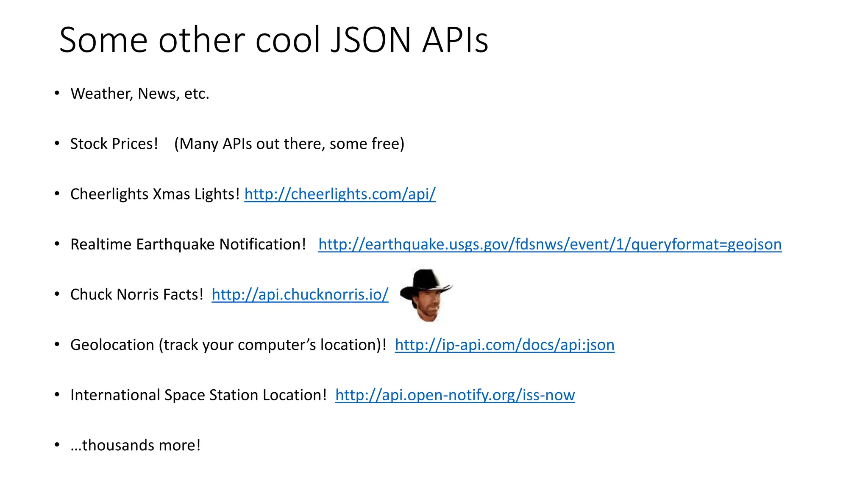Click 'Realtime Earthquake Notification!' text
The height and width of the screenshot is (488, 868).
click(188, 244)
